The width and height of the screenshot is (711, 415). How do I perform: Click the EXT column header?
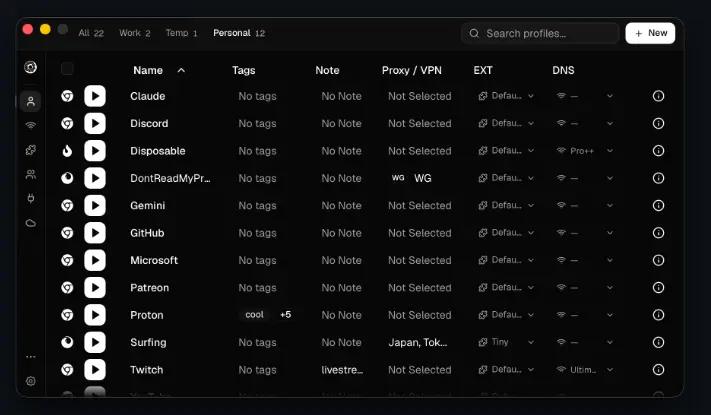(483, 70)
